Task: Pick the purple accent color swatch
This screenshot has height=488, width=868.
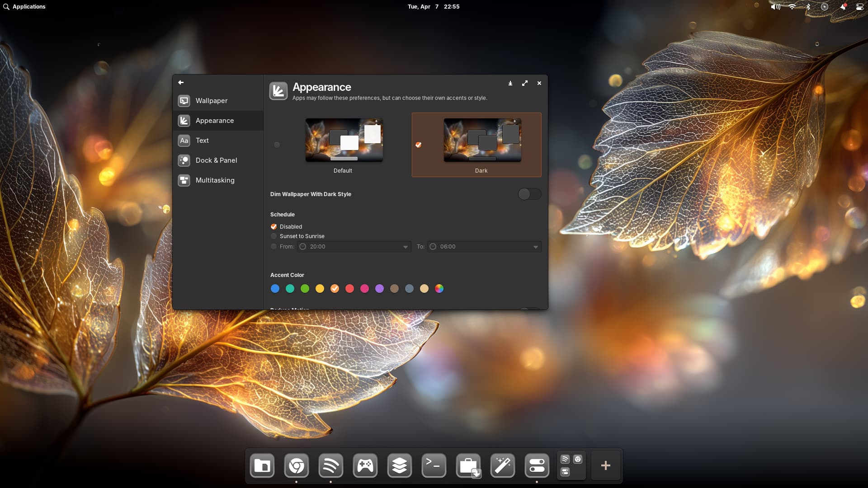Action: tap(379, 289)
